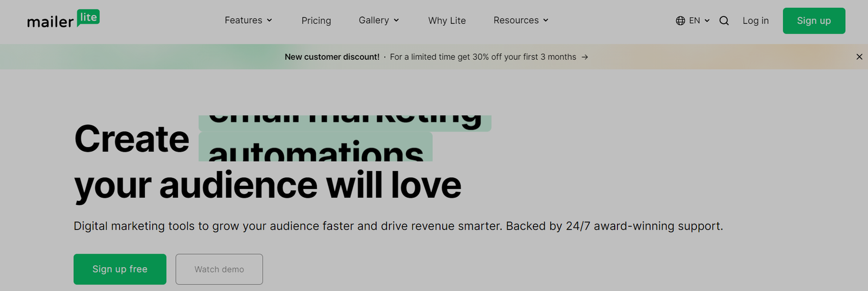This screenshot has width=868, height=291.
Task: Open the 30% off limited time offer
Action: pos(483,57)
